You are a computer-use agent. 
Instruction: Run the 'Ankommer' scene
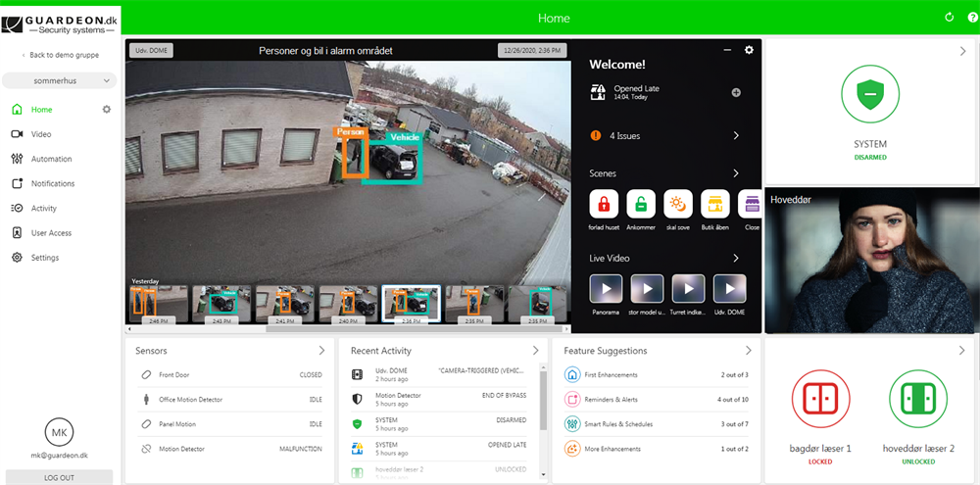point(641,204)
